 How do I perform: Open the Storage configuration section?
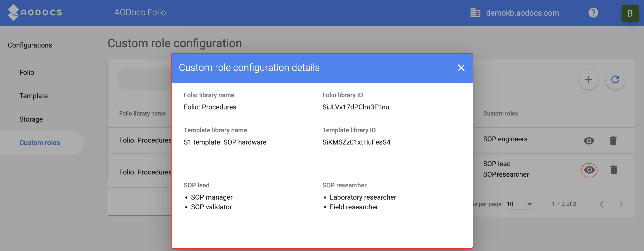[x=31, y=119]
